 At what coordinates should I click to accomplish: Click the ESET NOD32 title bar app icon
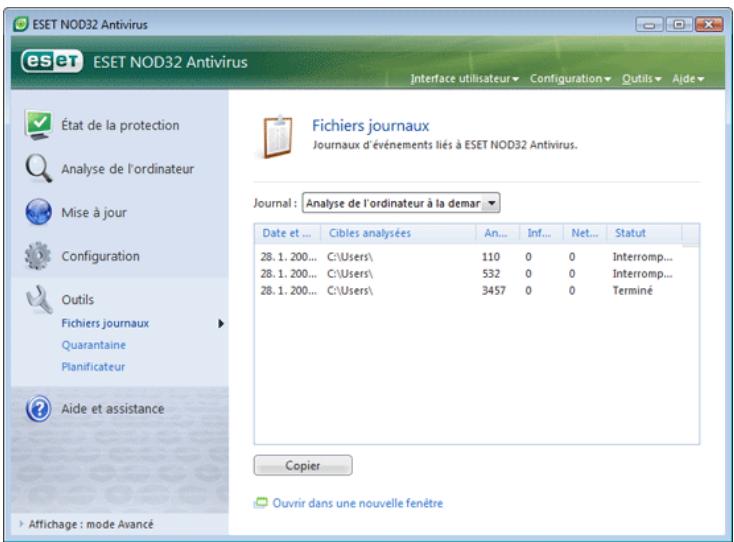coord(20,24)
